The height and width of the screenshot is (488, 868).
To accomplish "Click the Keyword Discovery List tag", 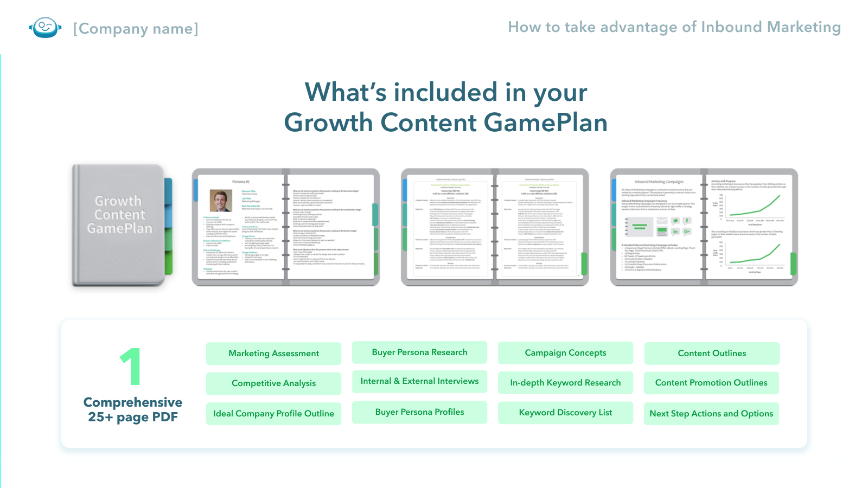I will point(565,413).
